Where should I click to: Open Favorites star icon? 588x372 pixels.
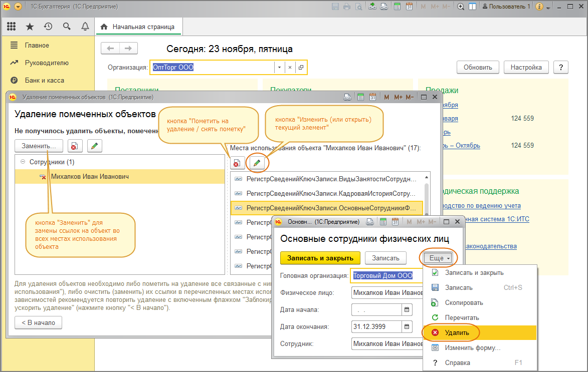coord(30,27)
